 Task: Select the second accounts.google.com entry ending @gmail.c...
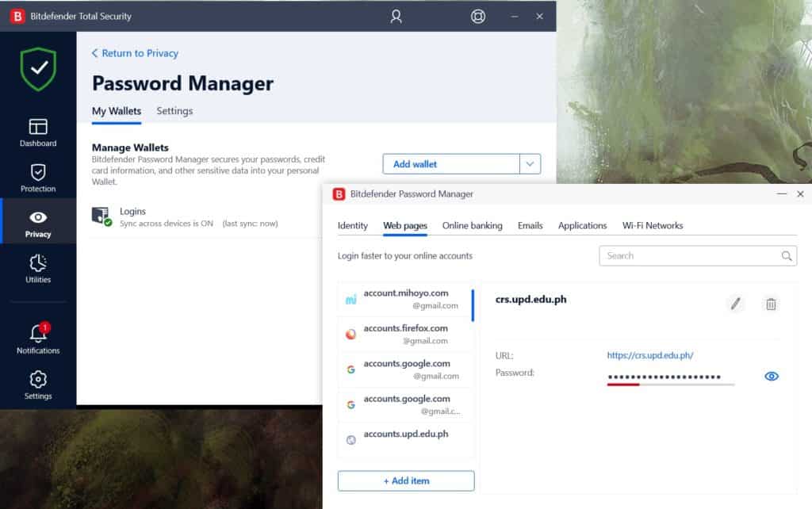pos(405,405)
